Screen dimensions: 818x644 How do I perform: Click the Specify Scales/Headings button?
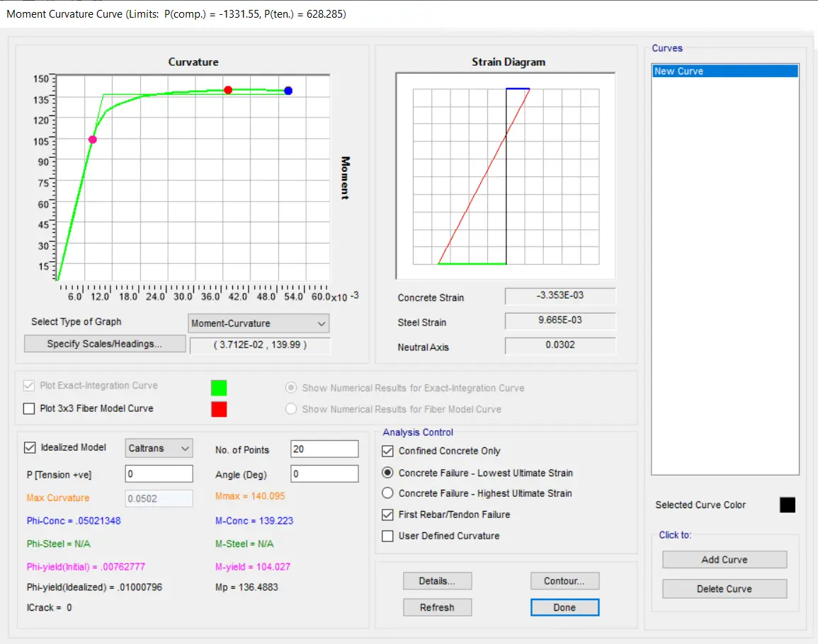tap(104, 344)
